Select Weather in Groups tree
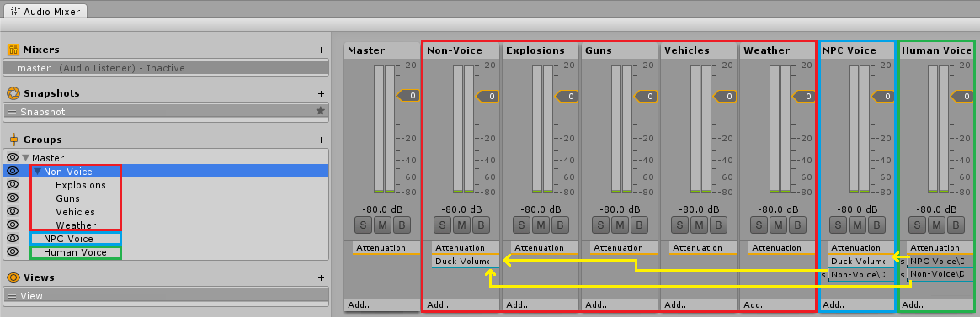The height and width of the screenshot is (317, 980). coord(76,225)
